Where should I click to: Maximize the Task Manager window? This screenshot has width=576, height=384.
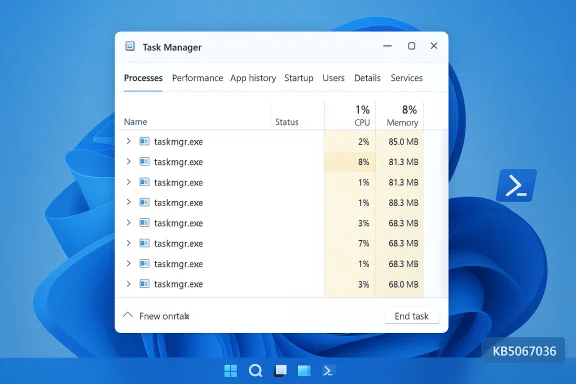point(411,46)
